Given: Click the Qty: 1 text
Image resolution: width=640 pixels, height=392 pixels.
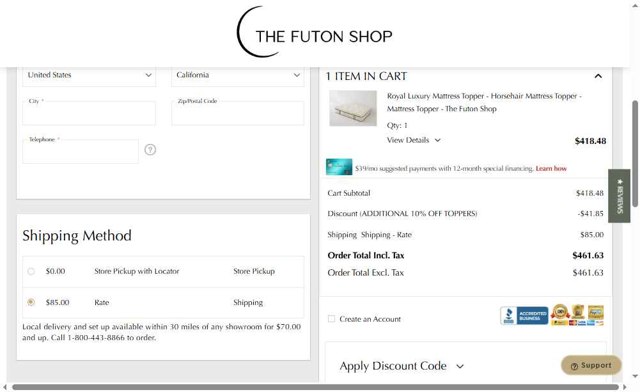Looking at the screenshot, I should coord(397,125).
